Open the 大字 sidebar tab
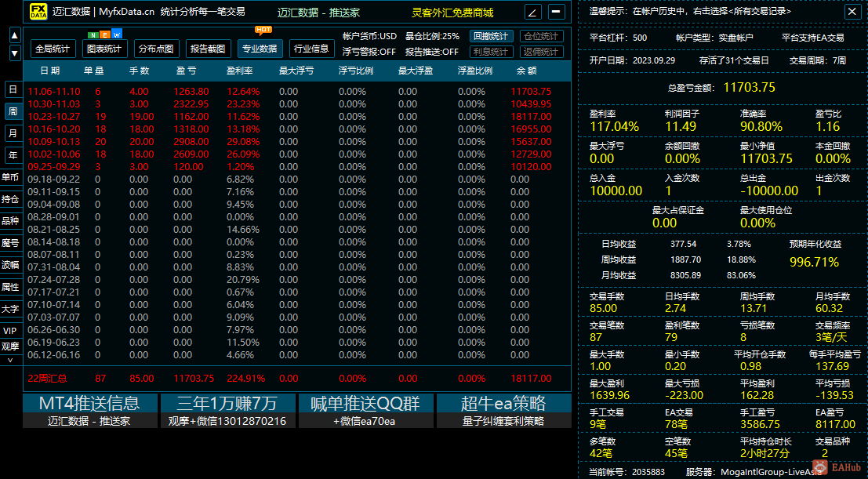This screenshot has height=479, width=868. [10, 309]
